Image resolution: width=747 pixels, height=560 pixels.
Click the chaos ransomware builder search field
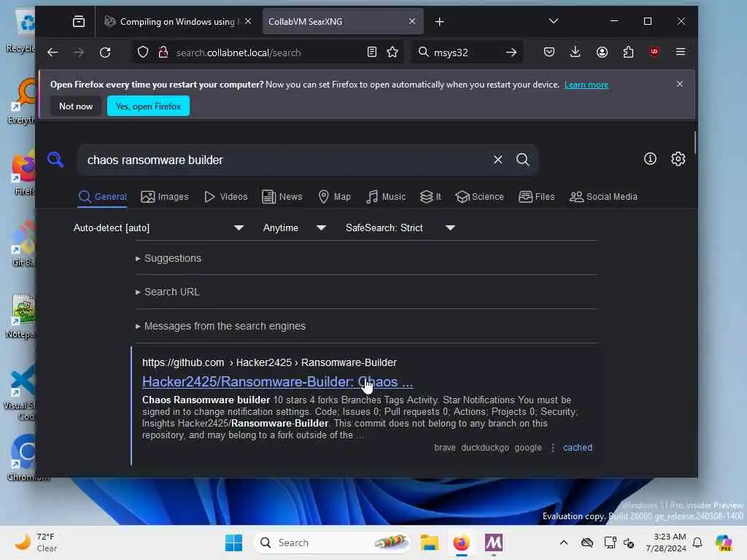coord(286,160)
